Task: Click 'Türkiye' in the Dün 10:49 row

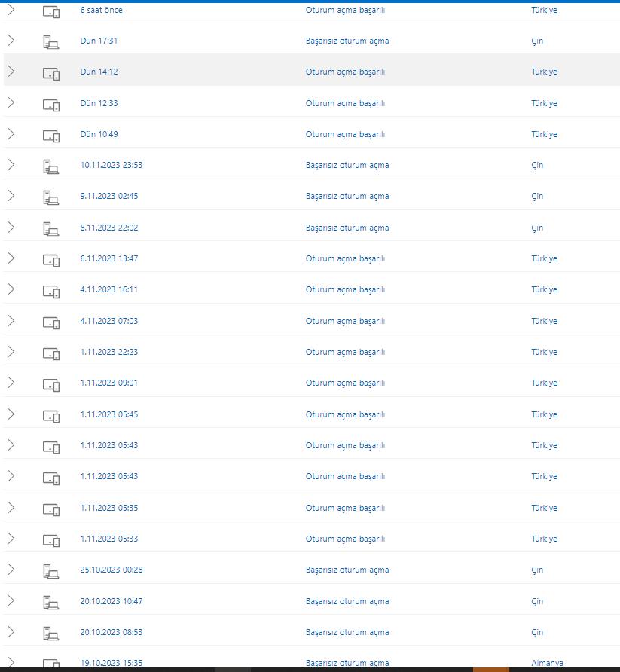Action: click(x=544, y=134)
